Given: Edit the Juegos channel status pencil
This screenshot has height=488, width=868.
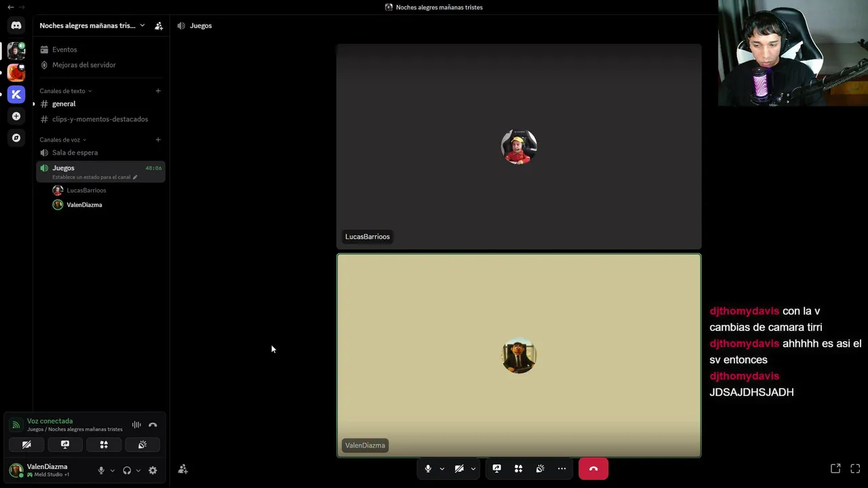Looking at the screenshot, I should click(x=135, y=178).
